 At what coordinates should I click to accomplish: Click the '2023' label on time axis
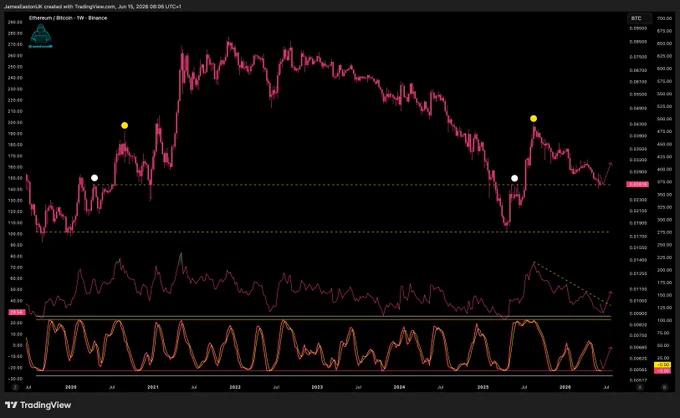pyautogui.click(x=317, y=387)
